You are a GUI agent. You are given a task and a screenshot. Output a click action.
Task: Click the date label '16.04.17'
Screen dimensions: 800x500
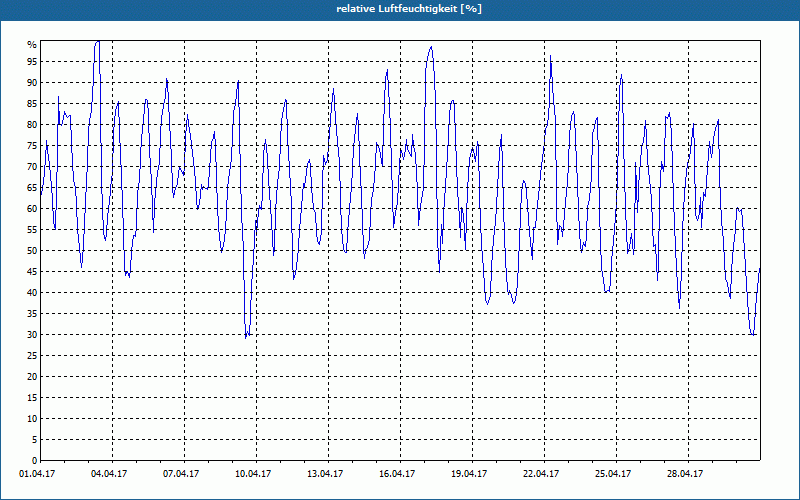tap(397, 474)
